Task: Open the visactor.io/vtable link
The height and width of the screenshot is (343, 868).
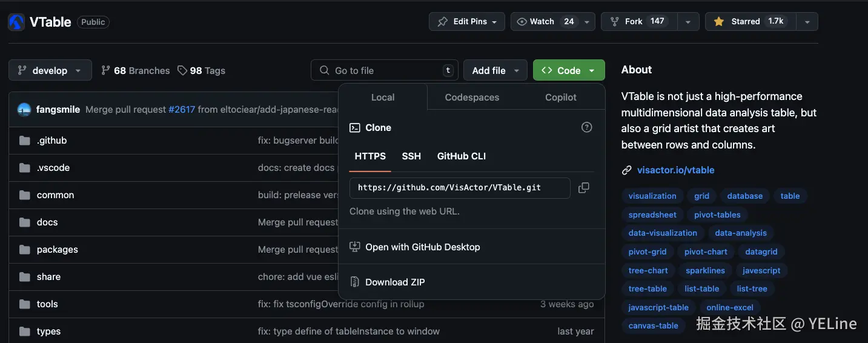Action: 675,170
